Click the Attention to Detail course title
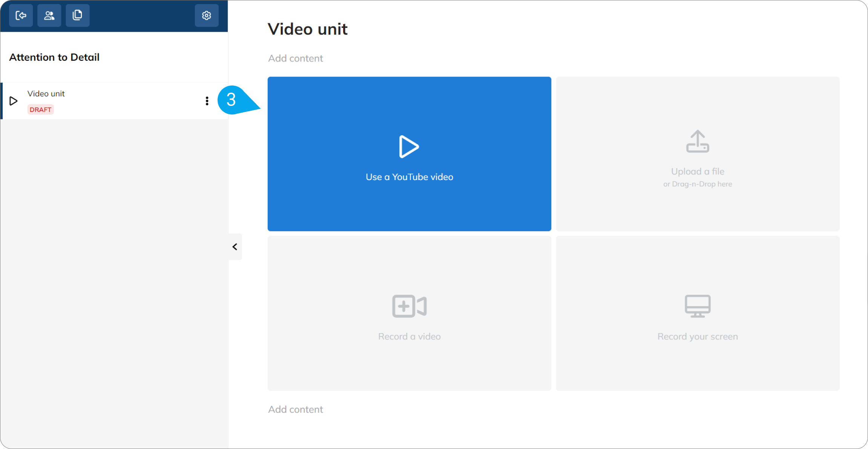The image size is (868, 449). [x=54, y=57]
